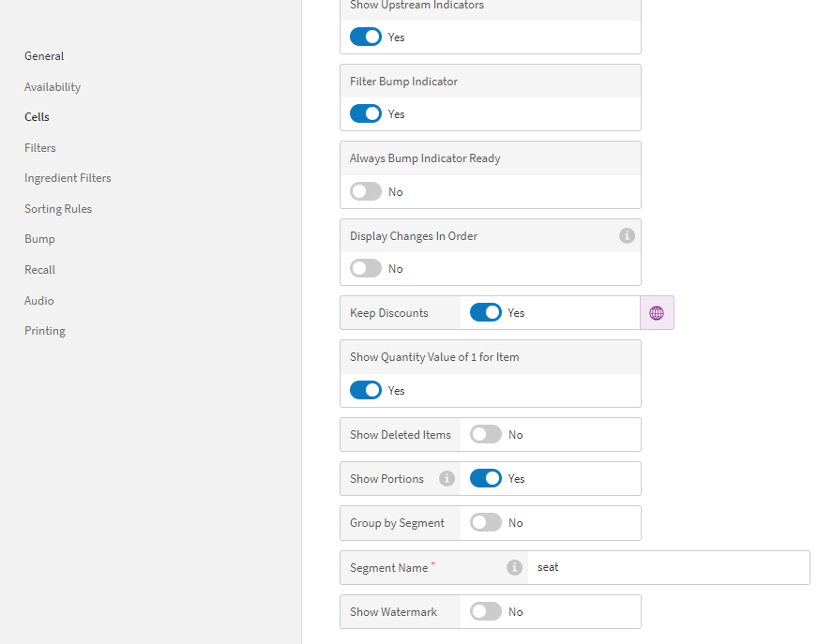Viewport: 818px width, 644px height.
Task: Turn on Group by Segment
Action: (x=485, y=523)
